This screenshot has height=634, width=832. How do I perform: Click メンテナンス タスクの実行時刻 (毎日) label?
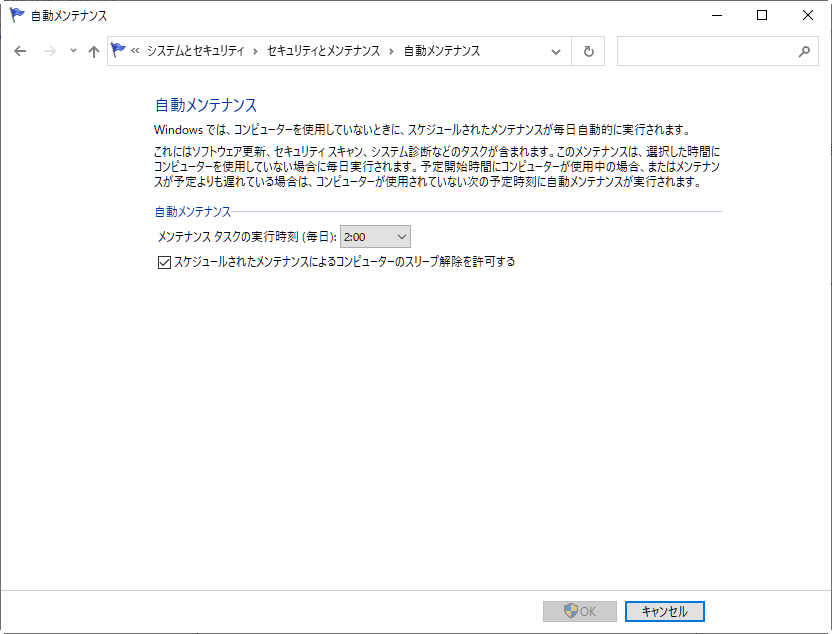(247, 237)
